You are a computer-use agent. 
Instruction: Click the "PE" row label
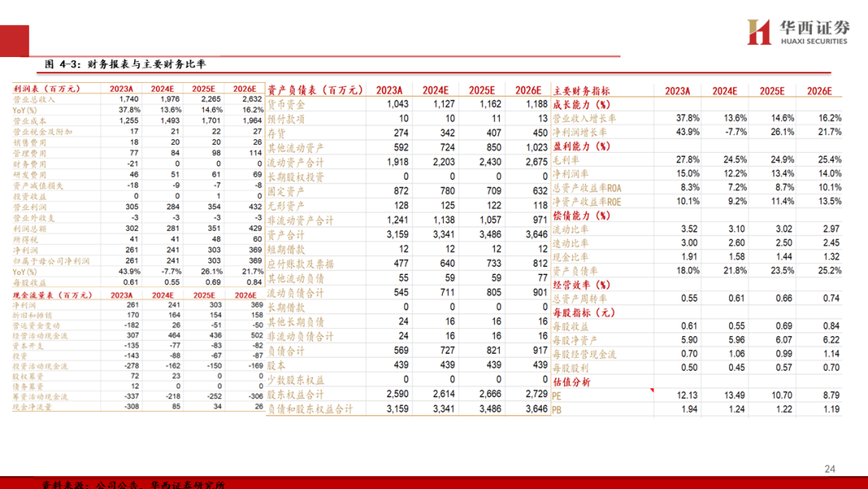click(x=557, y=396)
